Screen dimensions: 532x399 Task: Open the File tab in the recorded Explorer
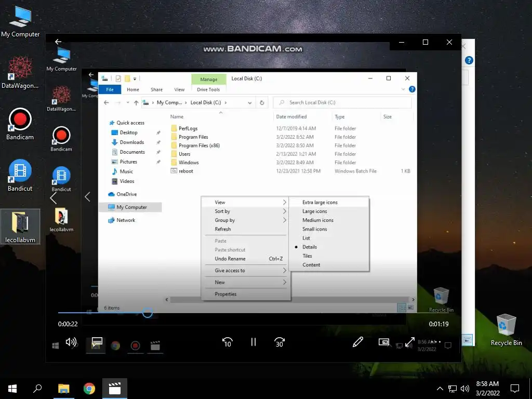(110, 89)
